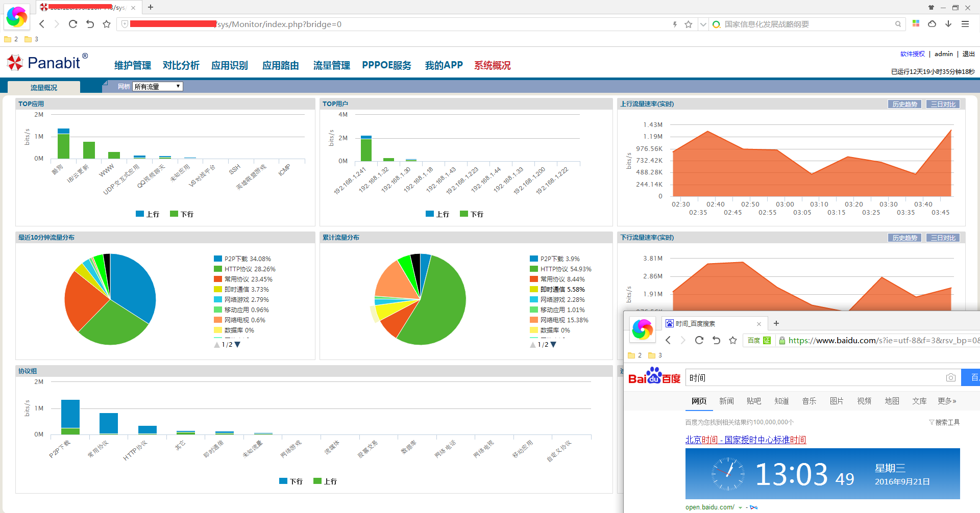Previous legend page in 最近10分钟流量分布
The height and width of the screenshot is (513, 980).
217,345
